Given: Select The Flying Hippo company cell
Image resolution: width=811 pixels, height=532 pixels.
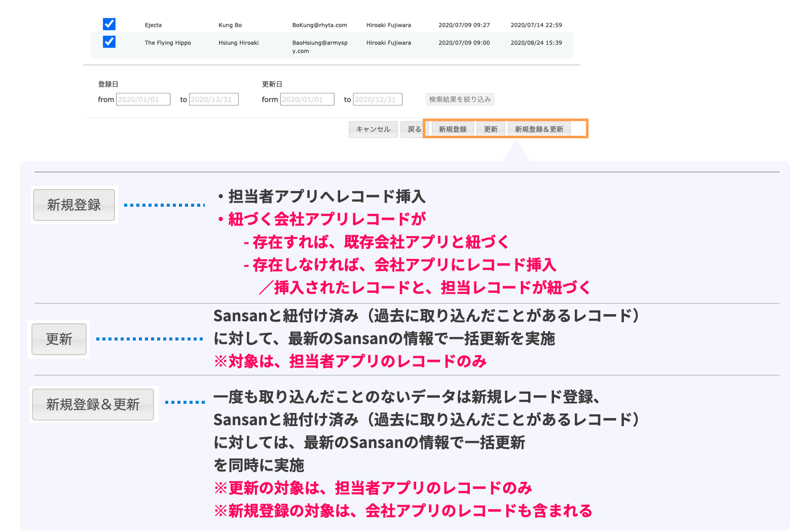Looking at the screenshot, I should pyautogui.click(x=168, y=43).
